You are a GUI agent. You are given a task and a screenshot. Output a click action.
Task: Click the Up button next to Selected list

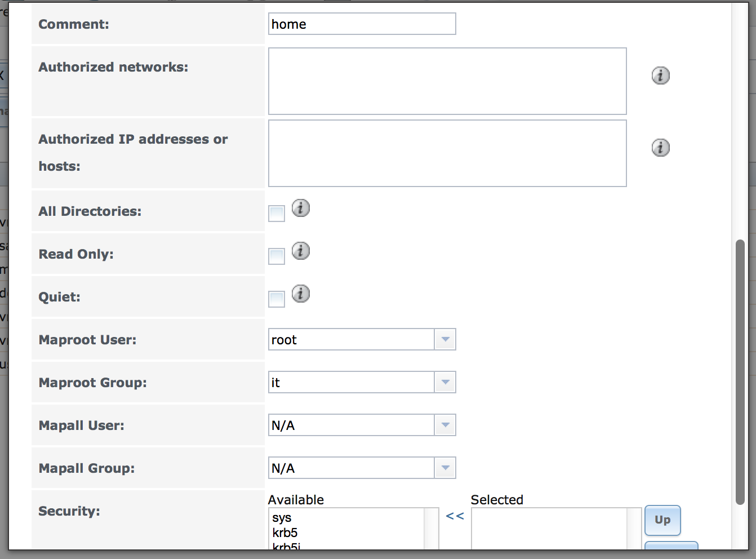point(662,520)
